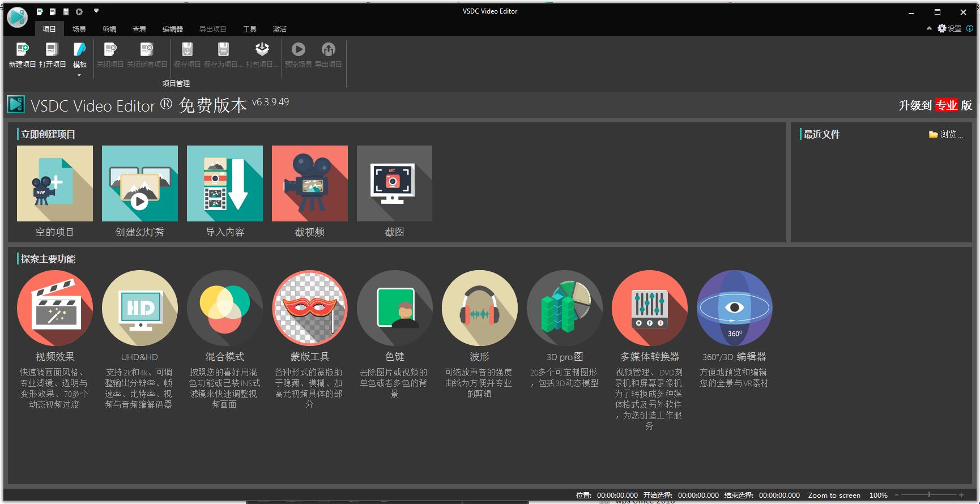Click the 浏览 browse recent files button
Viewport: 980px width, 504px height.
945,134
